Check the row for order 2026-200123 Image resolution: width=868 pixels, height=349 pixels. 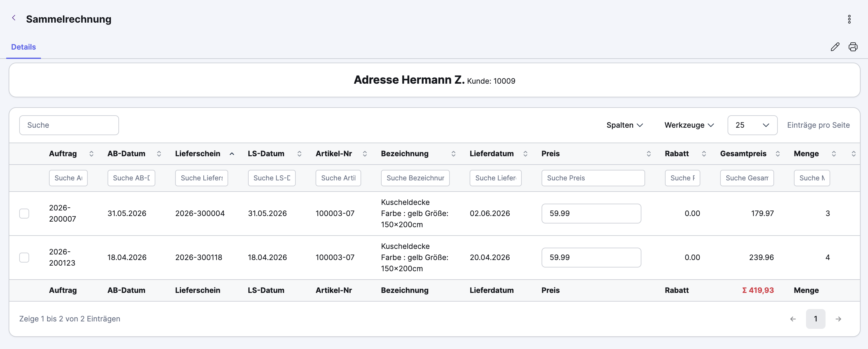pyautogui.click(x=24, y=257)
